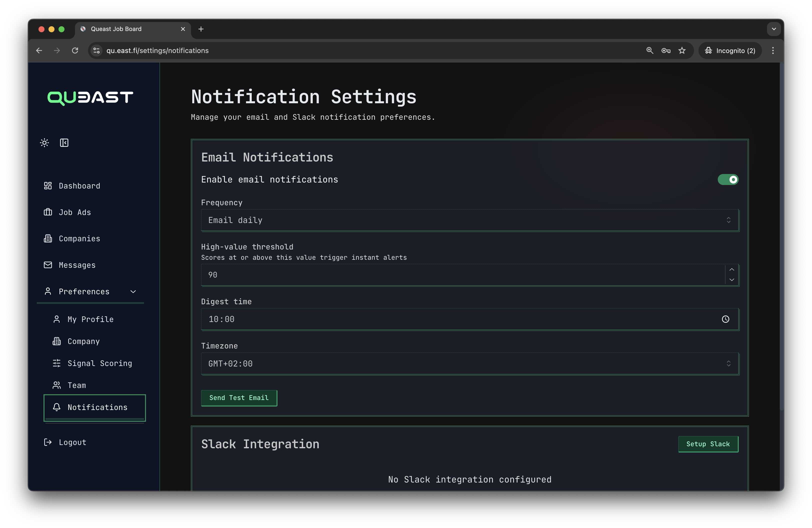
Task: Click the Send Test Email button
Action: 239,398
